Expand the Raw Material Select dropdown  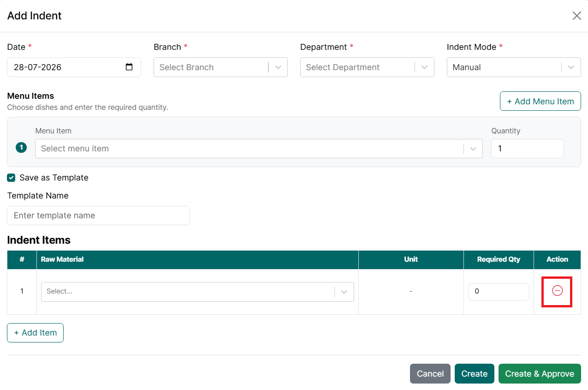[x=197, y=292]
